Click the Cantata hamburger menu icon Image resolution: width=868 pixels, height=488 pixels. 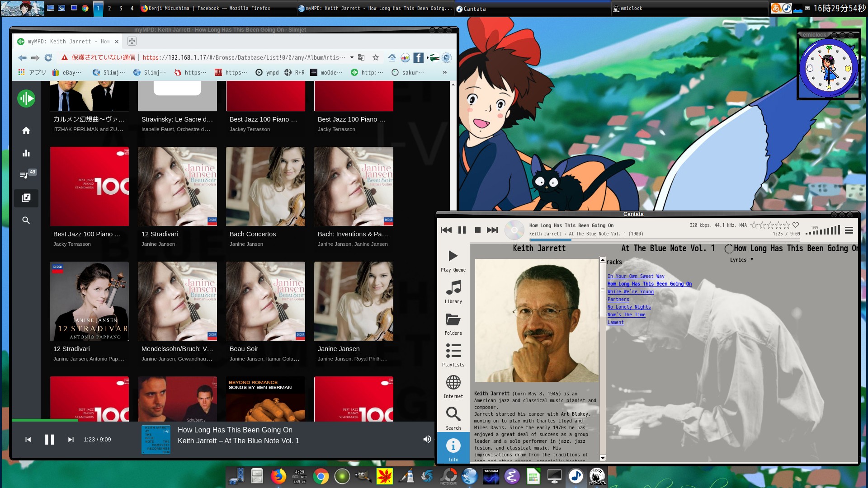849,230
